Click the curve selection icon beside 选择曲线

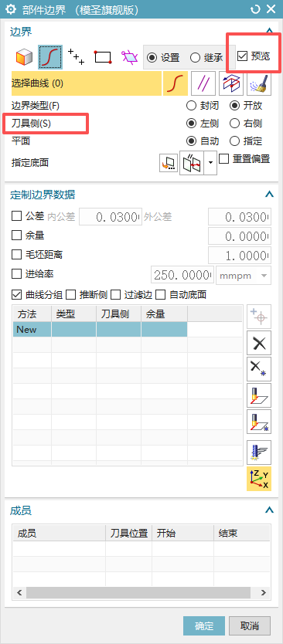click(176, 83)
